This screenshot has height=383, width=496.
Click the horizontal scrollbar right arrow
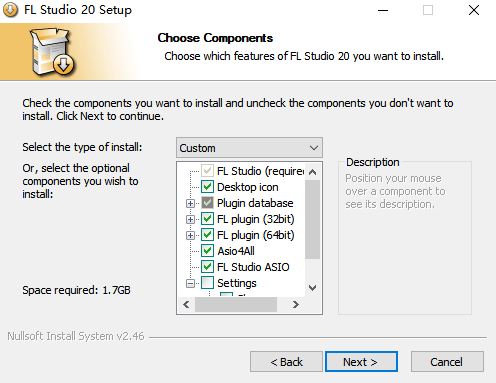pos(295,304)
